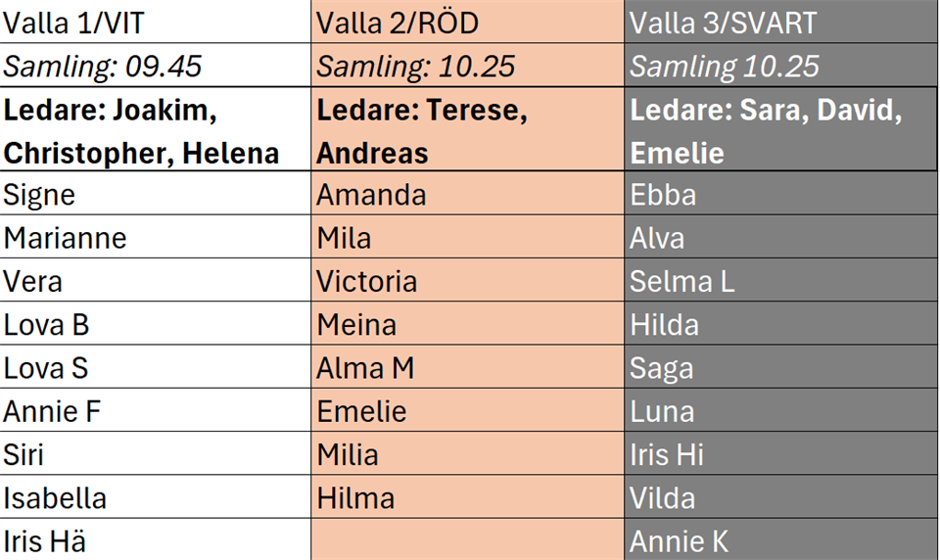The image size is (940, 560).
Task: Select the Selma L cell
Action: (781, 280)
